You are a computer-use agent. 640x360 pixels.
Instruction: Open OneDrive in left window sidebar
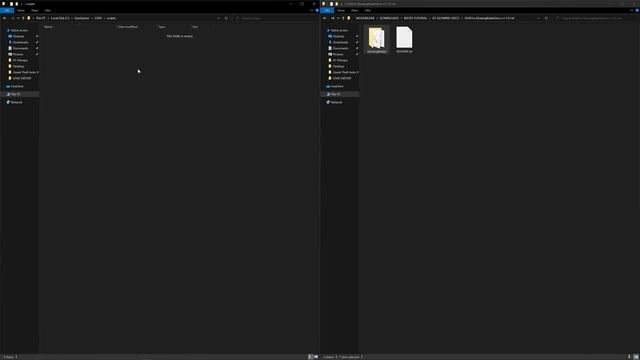17,86
